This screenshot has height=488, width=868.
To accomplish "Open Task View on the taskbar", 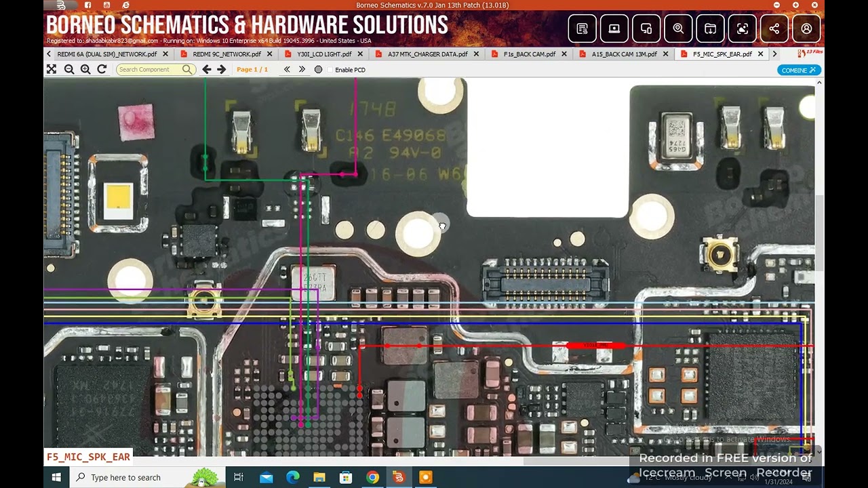I will 238,477.
